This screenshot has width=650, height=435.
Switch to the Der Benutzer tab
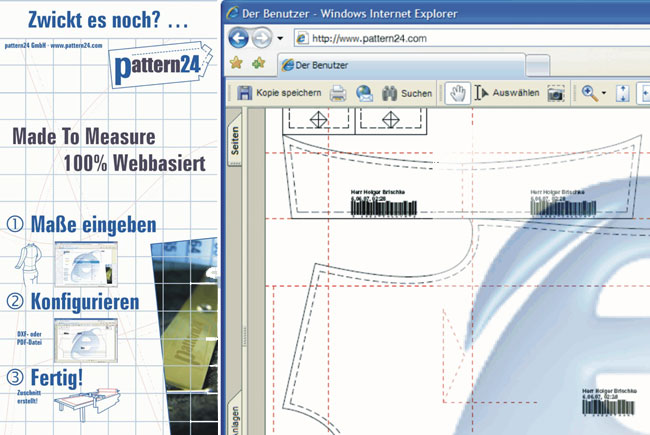click(340, 65)
